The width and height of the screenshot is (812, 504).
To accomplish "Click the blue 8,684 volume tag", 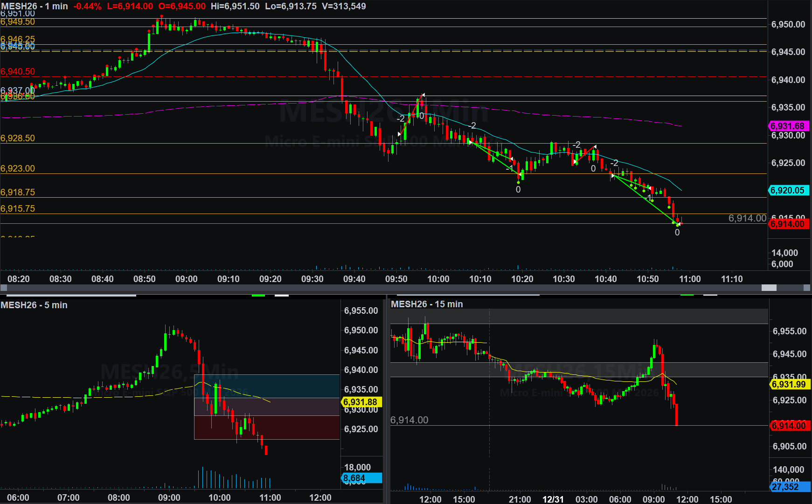I will point(361,478).
